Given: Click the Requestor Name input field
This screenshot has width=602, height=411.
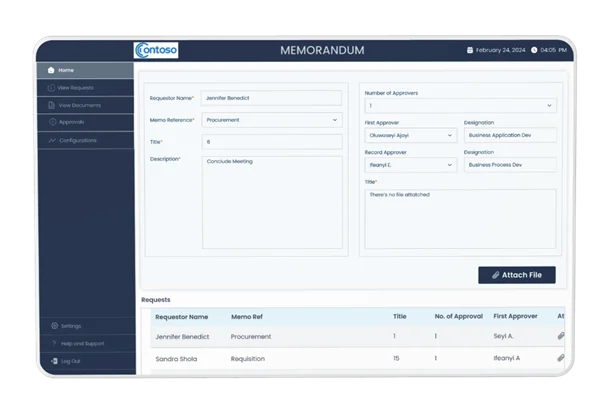Looking at the screenshot, I should (270, 98).
